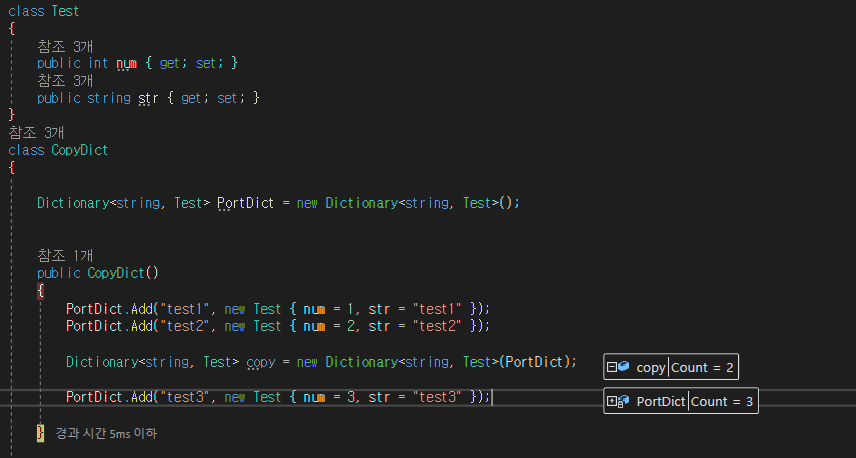This screenshot has width=856, height=458.
Task: Click the CopyDict() constructor name
Action: [116, 273]
